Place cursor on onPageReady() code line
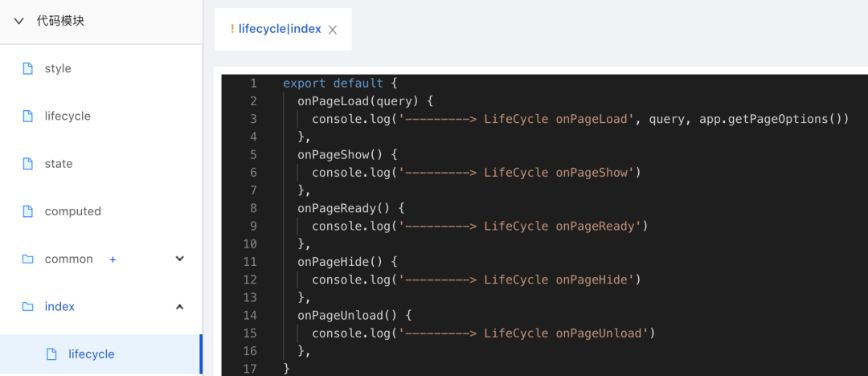 pos(350,208)
